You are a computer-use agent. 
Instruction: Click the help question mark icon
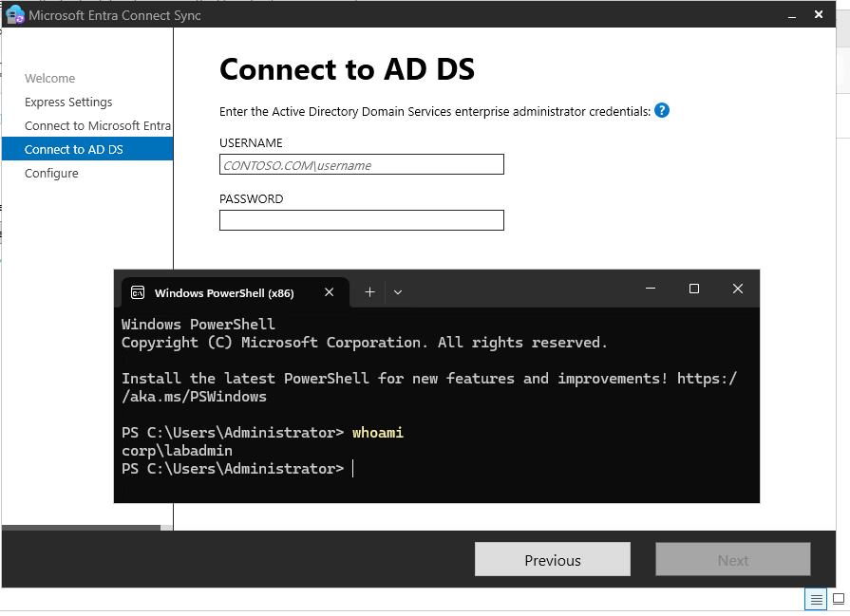[x=661, y=110]
